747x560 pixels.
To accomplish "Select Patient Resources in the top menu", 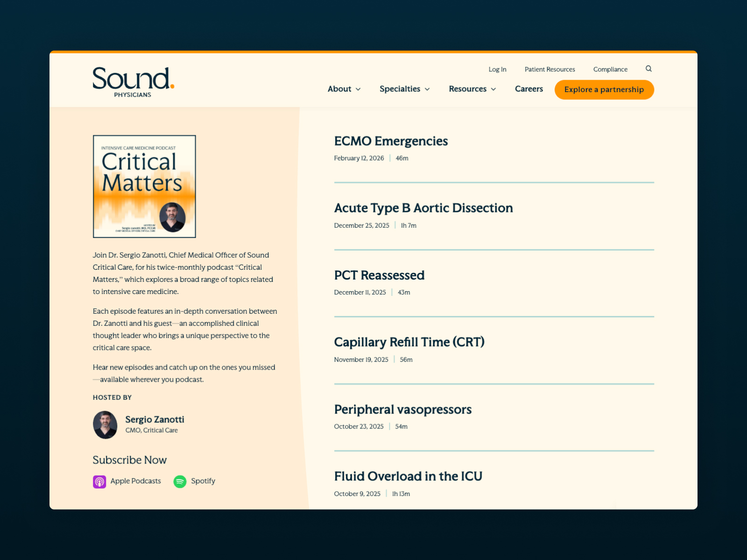I will point(550,69).
